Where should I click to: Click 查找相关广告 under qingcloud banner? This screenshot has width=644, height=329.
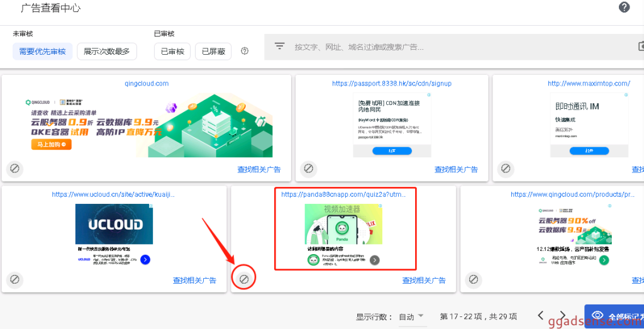click(x=258, y=169)
